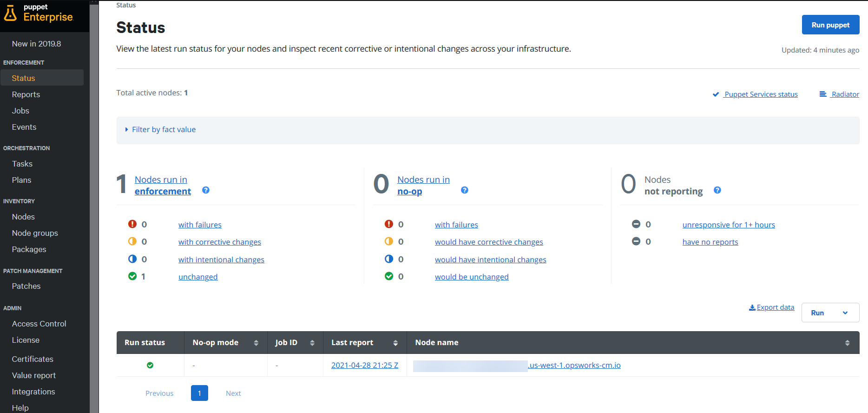The width and height of the screenshot is (868, 413).
Task: Open the 2021-04-28 21:25 Z report link
Action: [365, 365]
